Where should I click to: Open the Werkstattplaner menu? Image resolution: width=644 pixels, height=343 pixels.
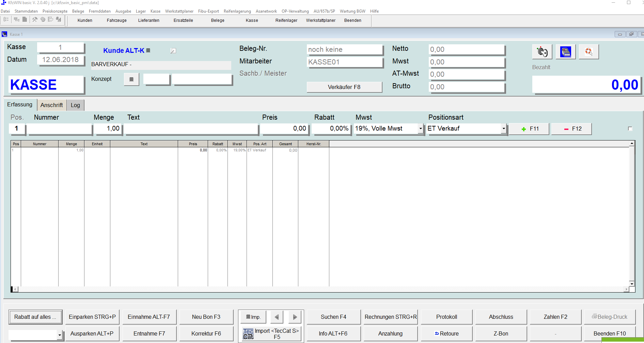pos(179,11)
